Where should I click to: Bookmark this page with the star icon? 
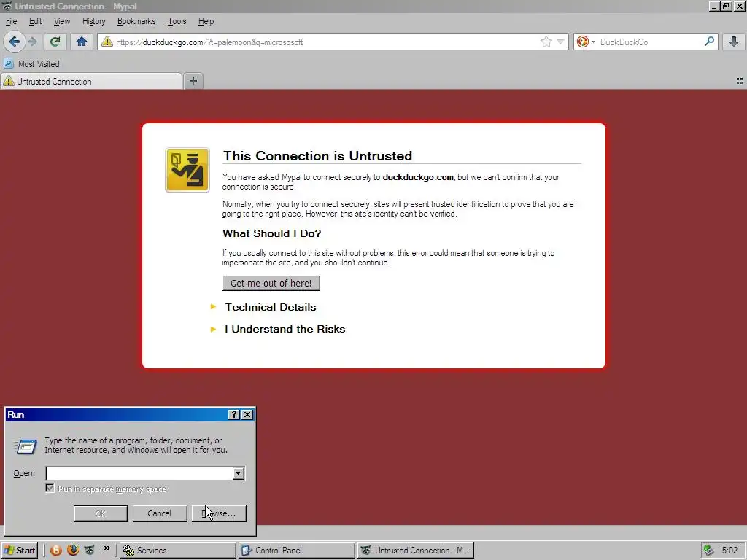pos(546,42)
